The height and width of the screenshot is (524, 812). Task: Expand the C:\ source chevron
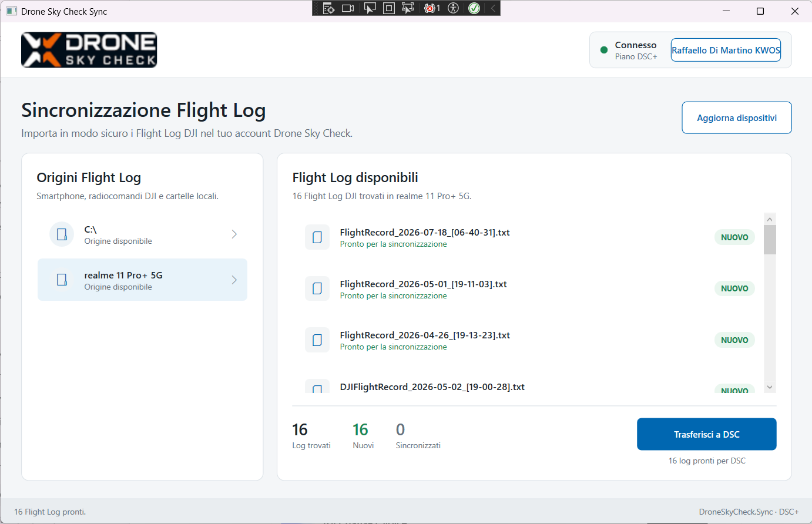(x=234, y=234)
